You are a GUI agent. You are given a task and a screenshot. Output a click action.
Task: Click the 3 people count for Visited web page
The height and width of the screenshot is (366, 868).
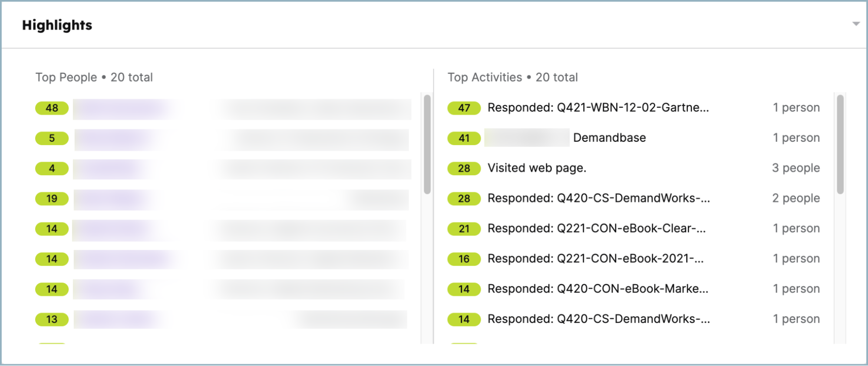(795, 168)
